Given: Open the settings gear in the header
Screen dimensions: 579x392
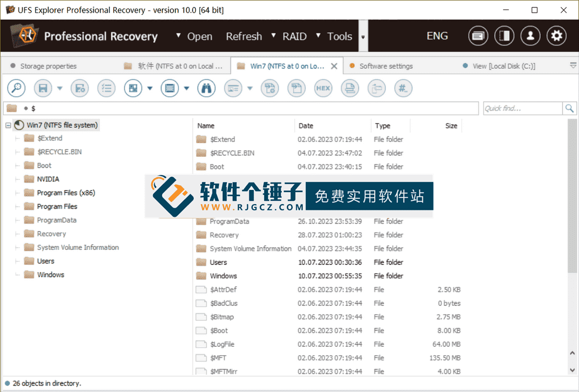Looking at the screenshot, I should pos(556,35).
